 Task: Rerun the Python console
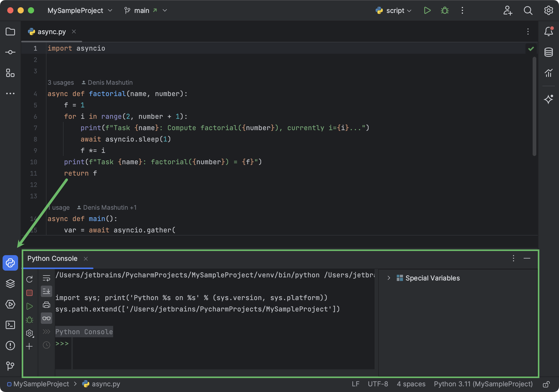[x=29, y=279]
